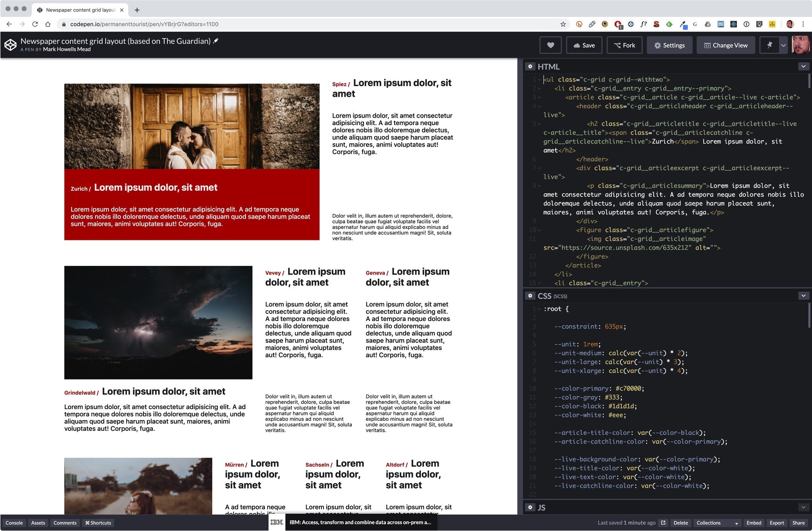
Task: Open the HTML editor settings gear
Action: point(530,66)
